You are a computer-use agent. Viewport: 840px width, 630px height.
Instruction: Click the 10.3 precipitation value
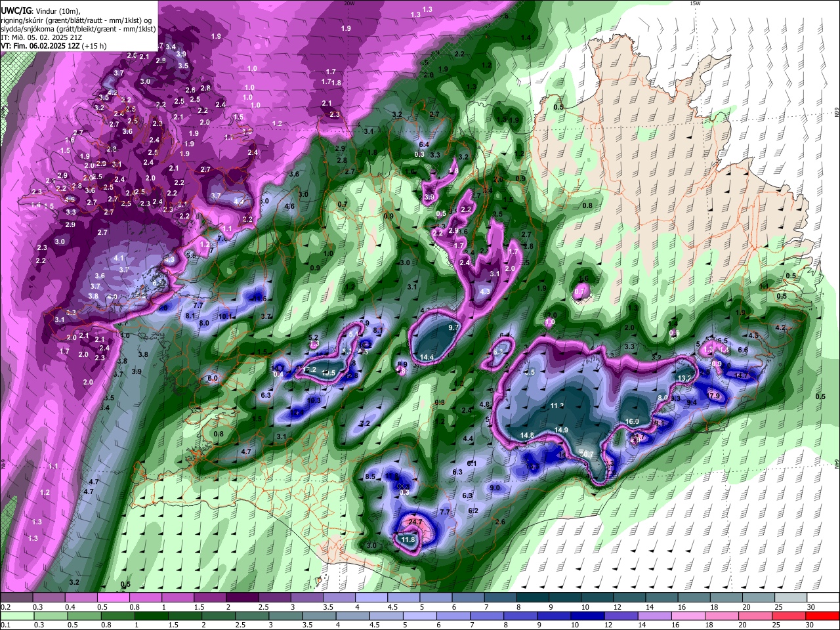(314, 400)
